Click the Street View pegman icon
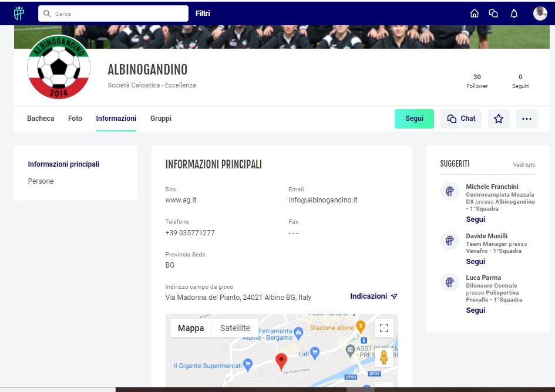Screen dimensions: 555x392 (x=384, y=357)
